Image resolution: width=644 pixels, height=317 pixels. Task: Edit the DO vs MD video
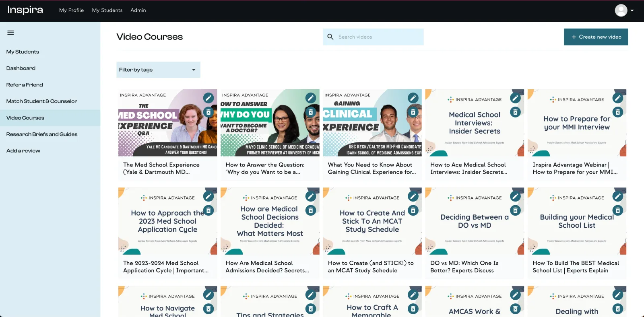[515, 196]
